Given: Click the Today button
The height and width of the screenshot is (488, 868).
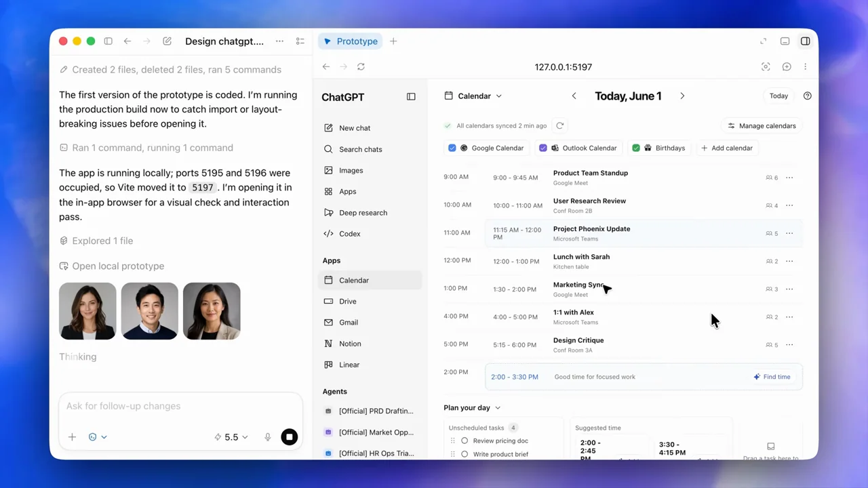Looking at the screenshot, I should coord(778,96).
